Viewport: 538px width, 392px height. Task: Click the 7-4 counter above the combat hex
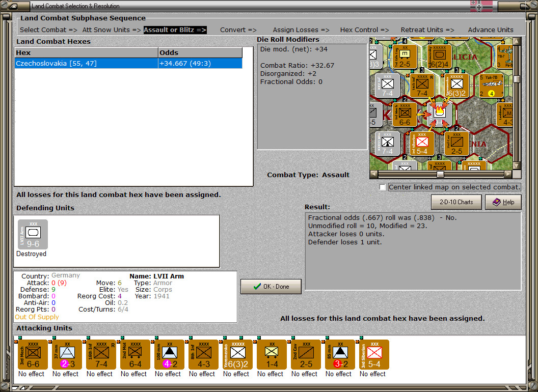pos(422,85)
